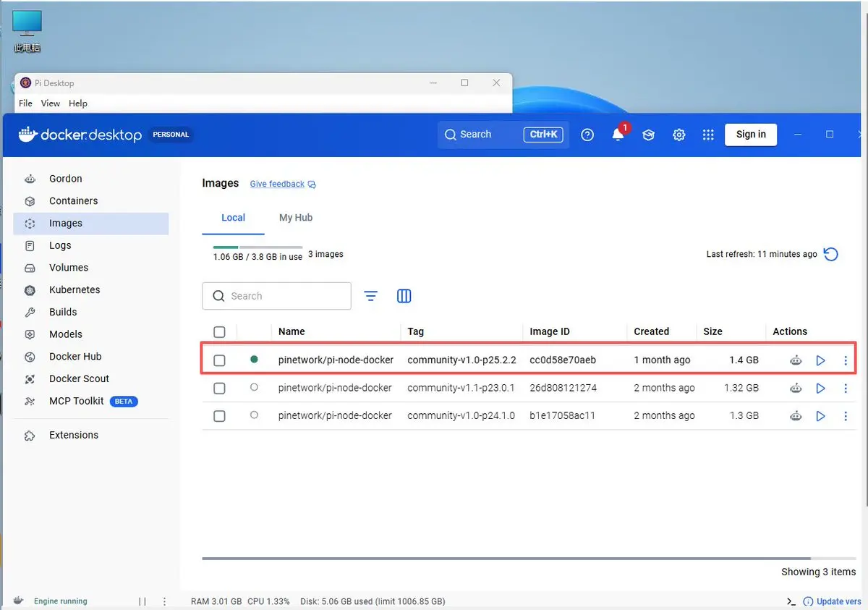Maximize the Pi Desktop window
The image size is (868, 610).
(464, 83)
